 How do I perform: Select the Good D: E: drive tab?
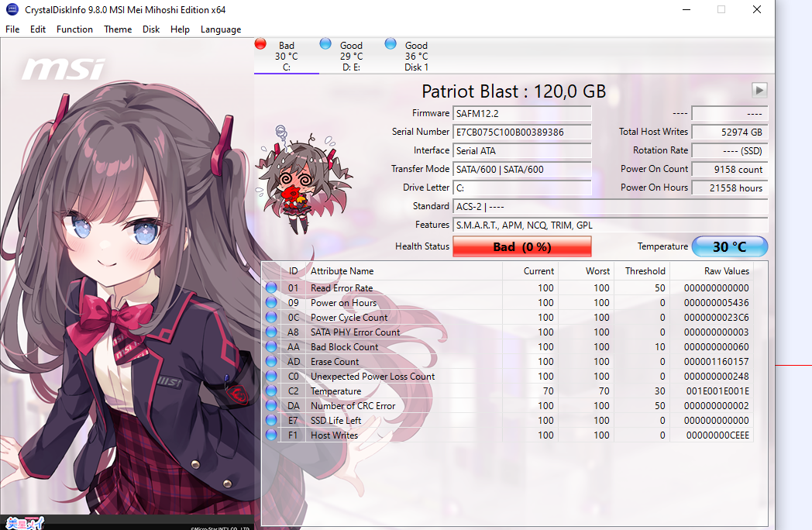click(352, 56)
